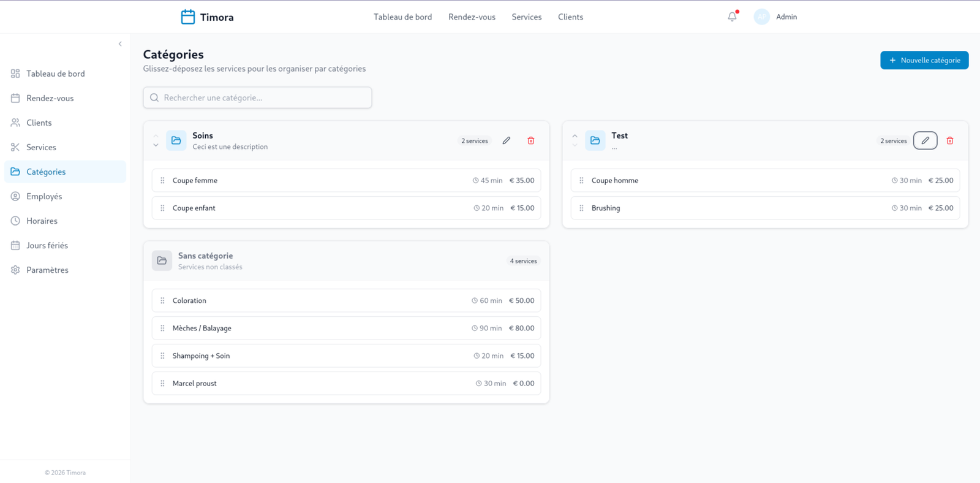Select the Brushing service name
Image resolution: width=980 pixels, height=483 pixels.
tap(606, 208)
